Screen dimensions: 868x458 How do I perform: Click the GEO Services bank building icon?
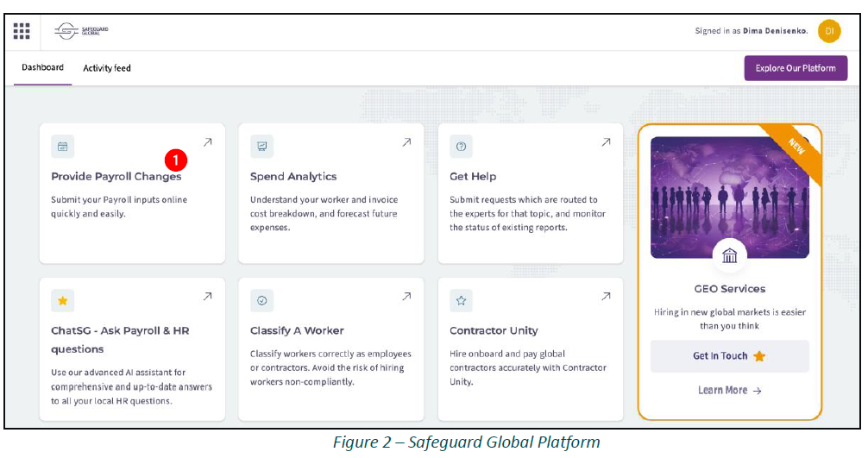pos(730,255)
